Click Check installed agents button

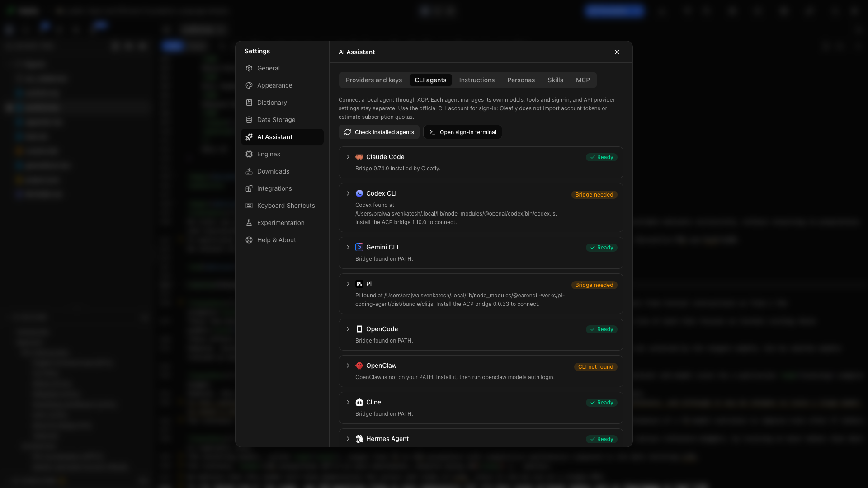coord(379,132)
